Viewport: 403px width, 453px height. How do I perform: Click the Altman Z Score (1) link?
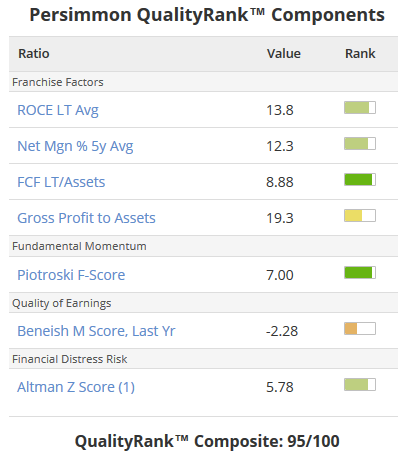[76, 387]
